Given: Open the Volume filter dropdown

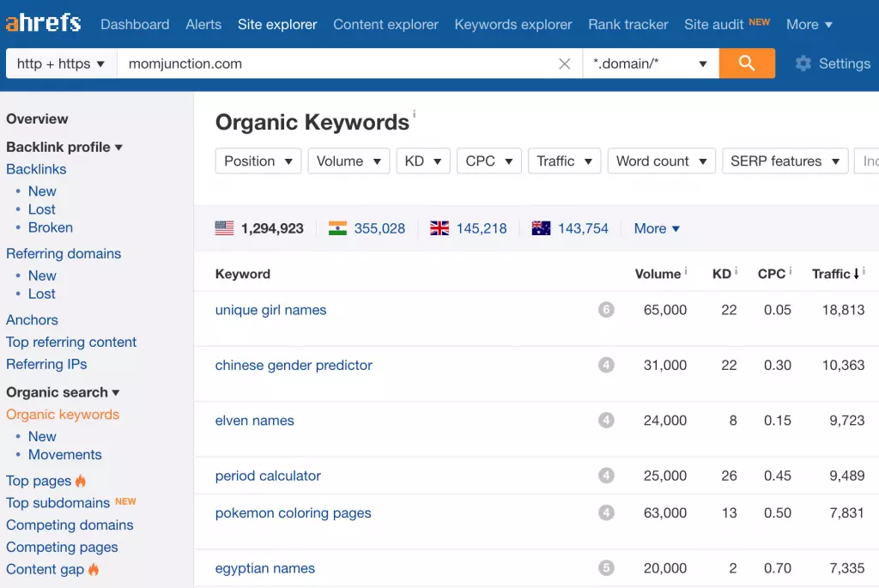Looking at the screenshot, I should (349, 161).
